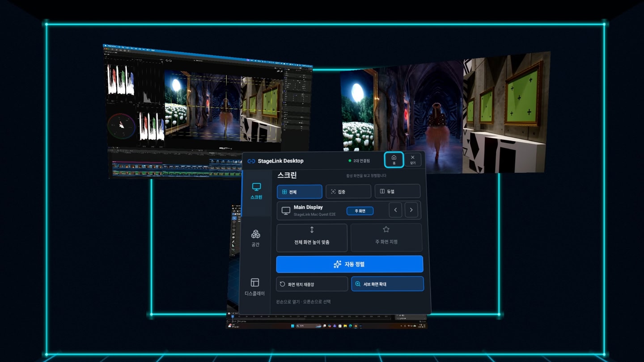
Task: Open File Explorer from the Windows taskbar
Action: (345, 326)
